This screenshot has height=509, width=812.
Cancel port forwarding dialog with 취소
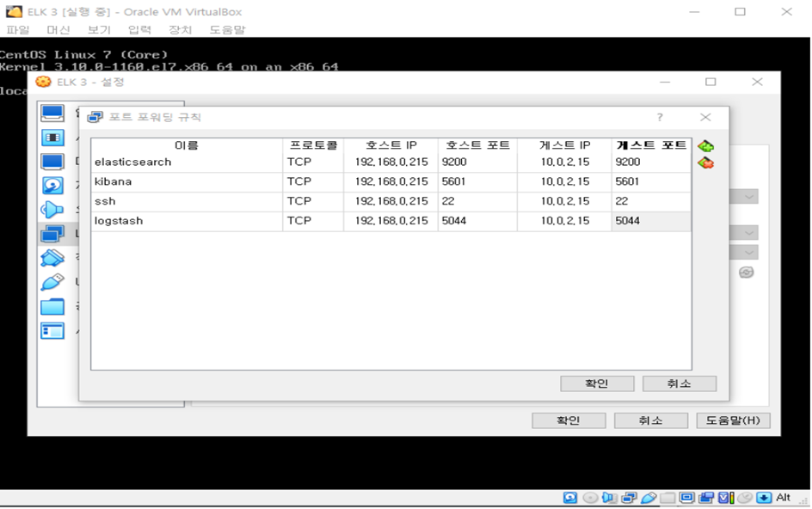pyautogui.click(x=680, y=383)
